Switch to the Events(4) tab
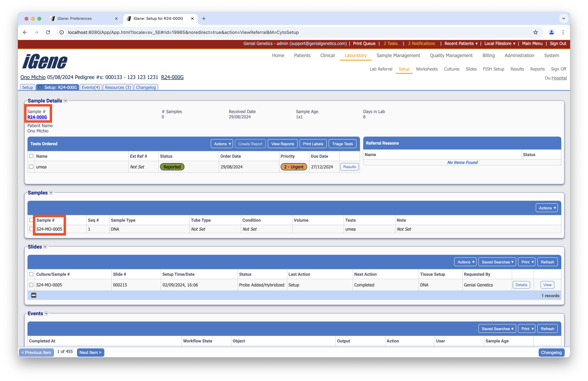588x381 pixels. 91,87
